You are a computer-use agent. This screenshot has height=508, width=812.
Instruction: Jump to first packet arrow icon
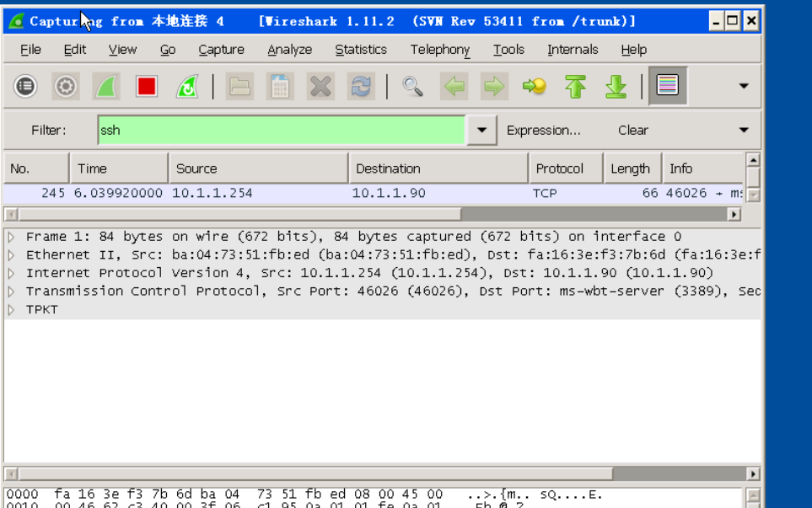575,86
